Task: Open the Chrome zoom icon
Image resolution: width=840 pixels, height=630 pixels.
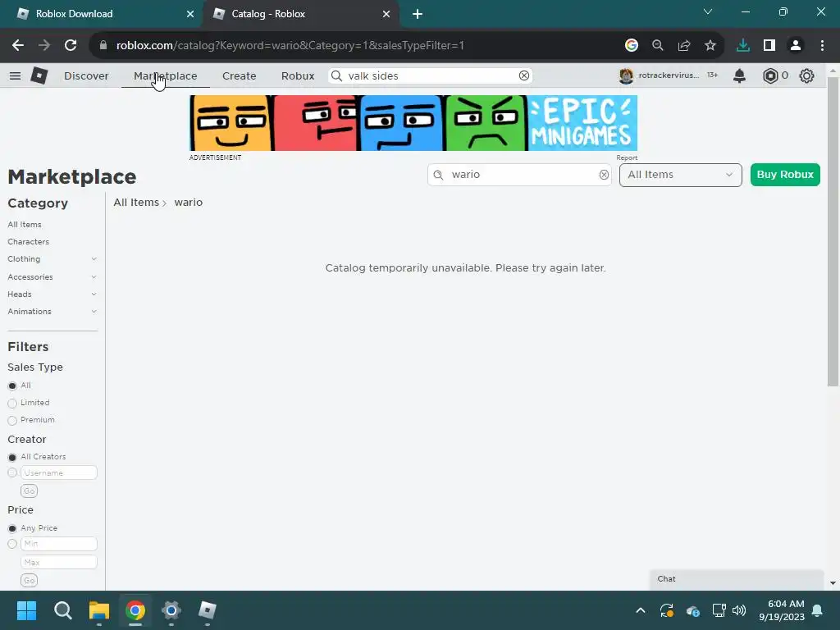Action: pyautogui.click(x=657, y=46)
